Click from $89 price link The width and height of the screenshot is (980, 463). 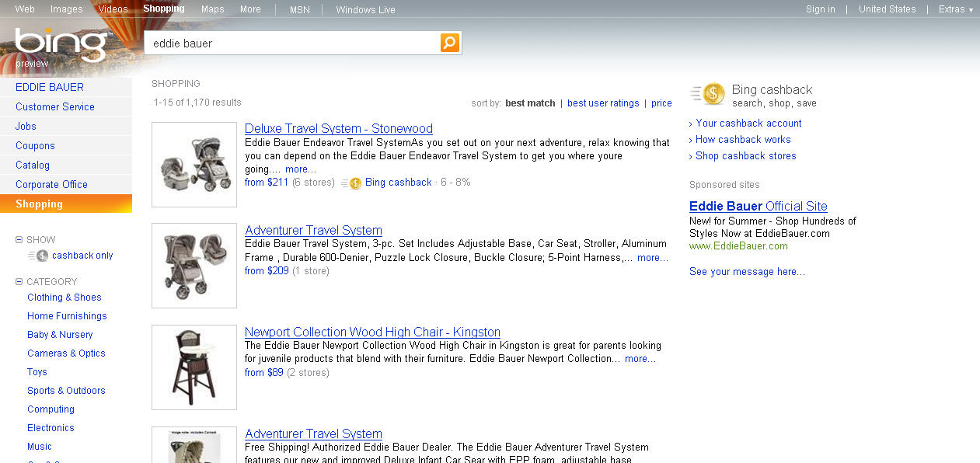[x=264, y=373]
